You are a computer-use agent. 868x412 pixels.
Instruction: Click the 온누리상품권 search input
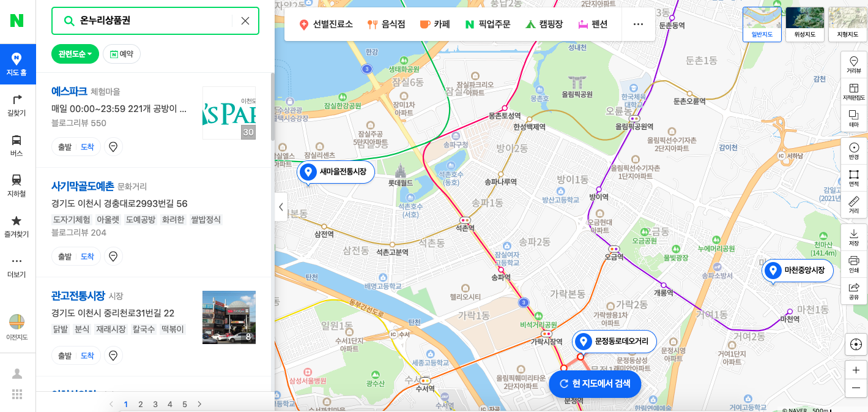(154, 21)
